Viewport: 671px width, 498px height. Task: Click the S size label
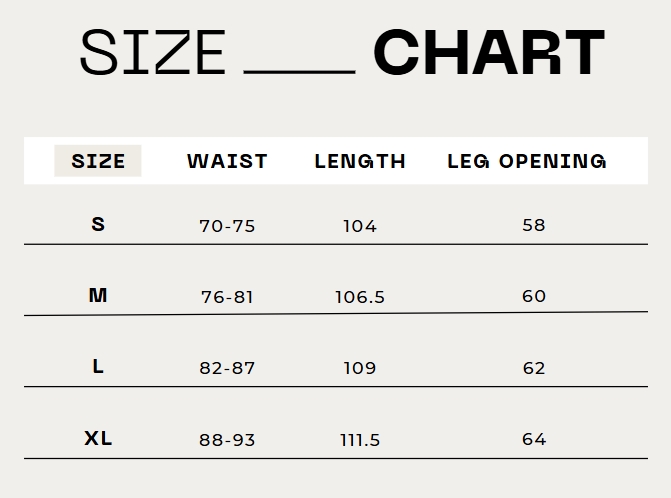click(98, 224)
